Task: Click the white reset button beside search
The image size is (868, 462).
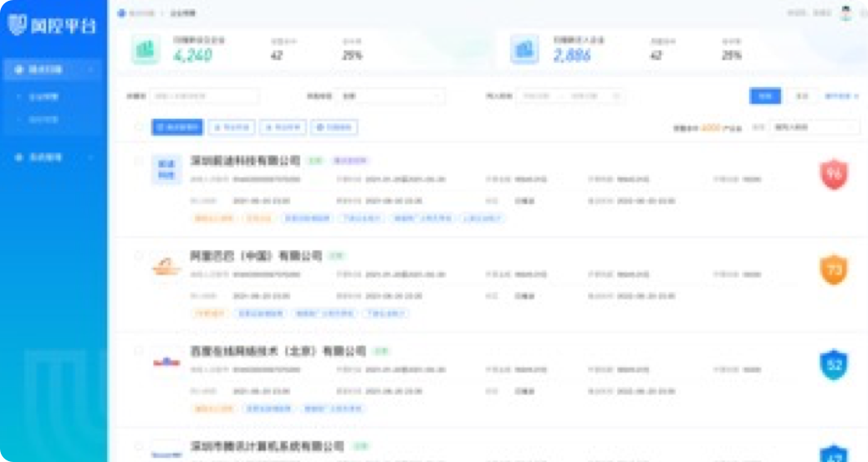Action: point(802,96)
